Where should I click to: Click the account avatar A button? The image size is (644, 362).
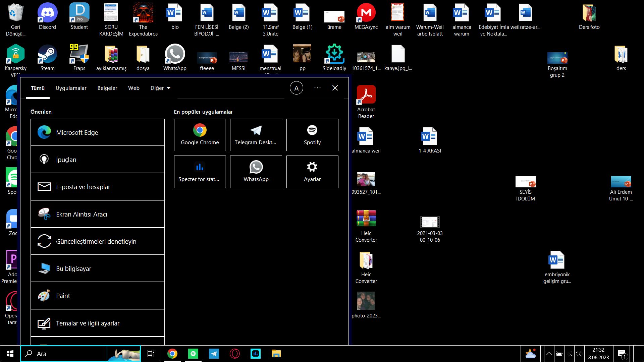[x=296, y=88]
